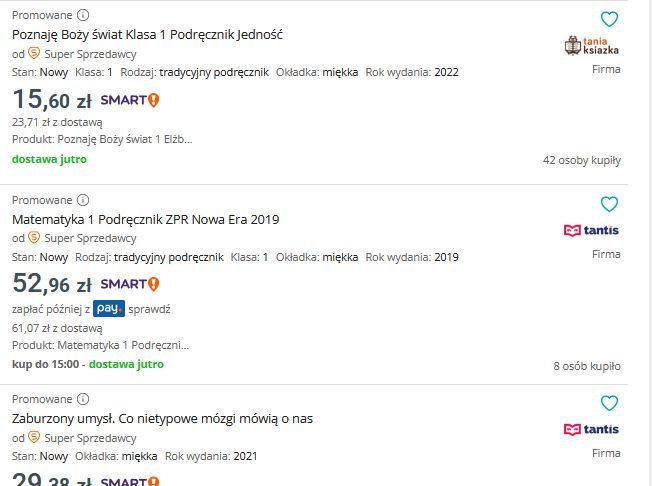Open Zaburzony umysł book listing title
The height and width of the screenshot is (486, 652).
click(162, 418)
